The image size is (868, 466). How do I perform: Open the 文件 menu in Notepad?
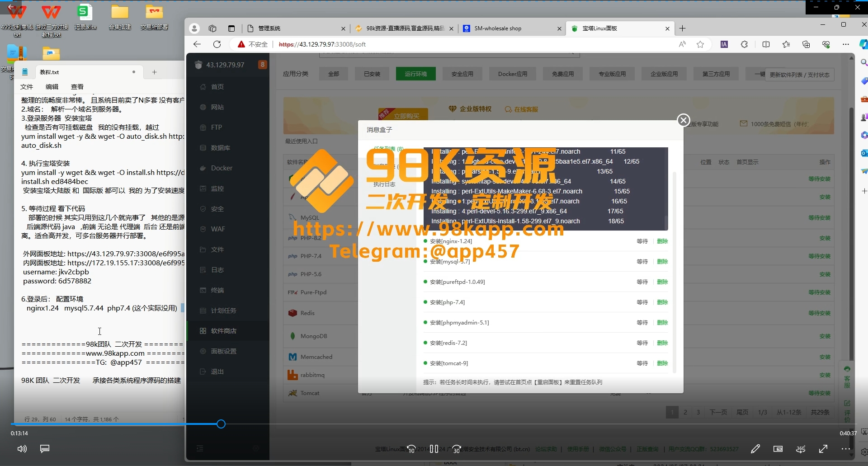[27, 87]
